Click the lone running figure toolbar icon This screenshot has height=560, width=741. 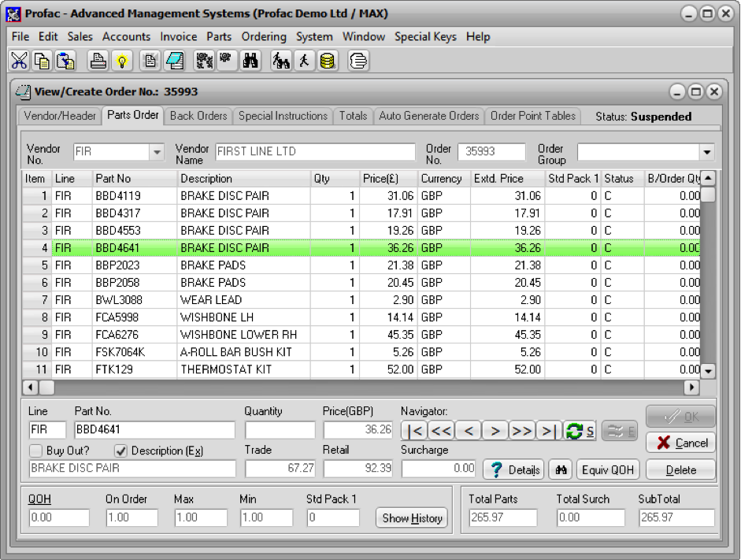[304, 61]
